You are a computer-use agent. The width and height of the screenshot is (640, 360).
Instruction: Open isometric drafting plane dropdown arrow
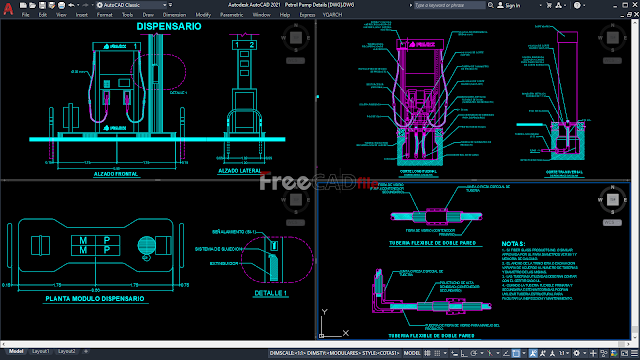click(498, 353)
